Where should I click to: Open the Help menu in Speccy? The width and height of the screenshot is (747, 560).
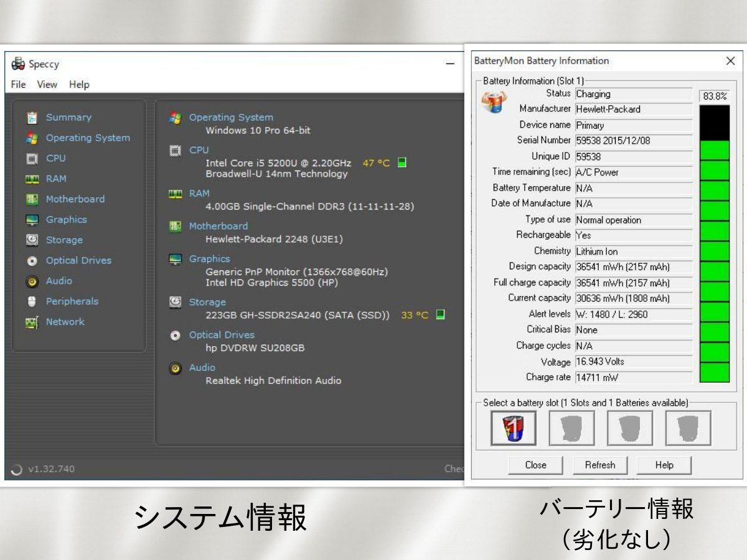pos(79,85)
